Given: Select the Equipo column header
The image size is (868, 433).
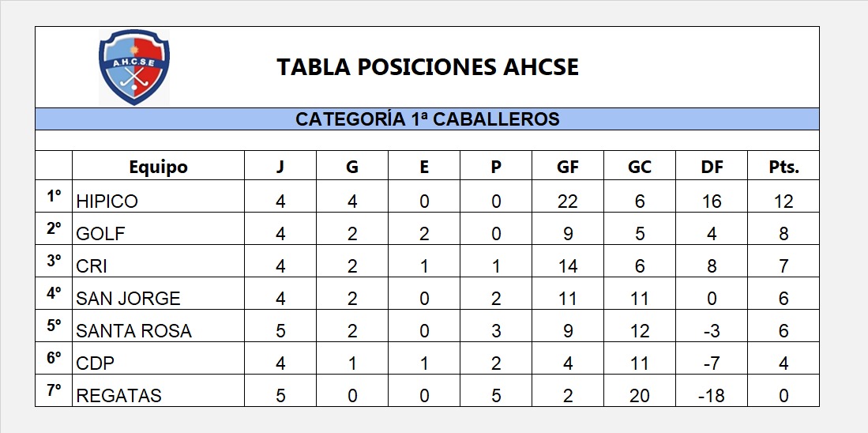Looking at the screenshot, I should [158, 167].
